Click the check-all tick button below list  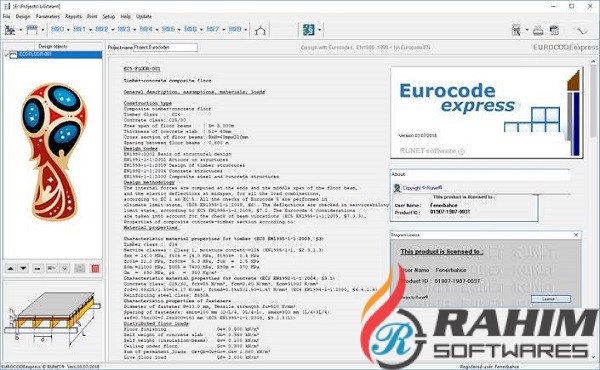pyautogui.click(x=64, y=269)
